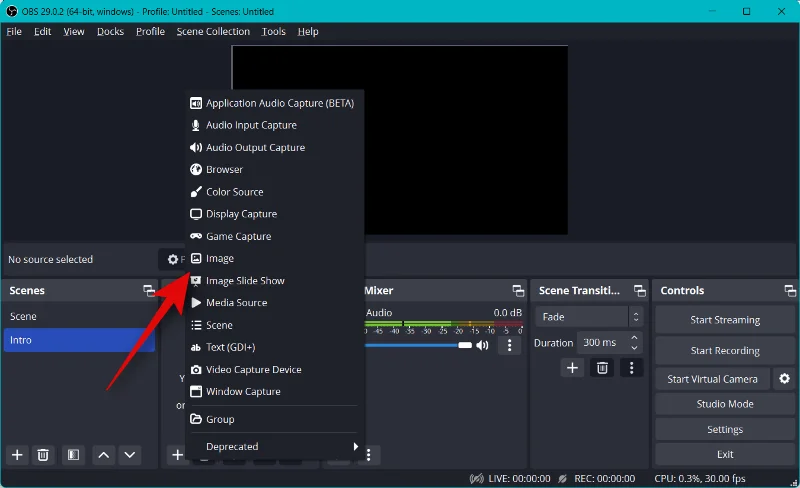Image resolution: width=800 pixels, height=488 pixels.
Task: Add a Window Capture source
Action: [274, 392]
